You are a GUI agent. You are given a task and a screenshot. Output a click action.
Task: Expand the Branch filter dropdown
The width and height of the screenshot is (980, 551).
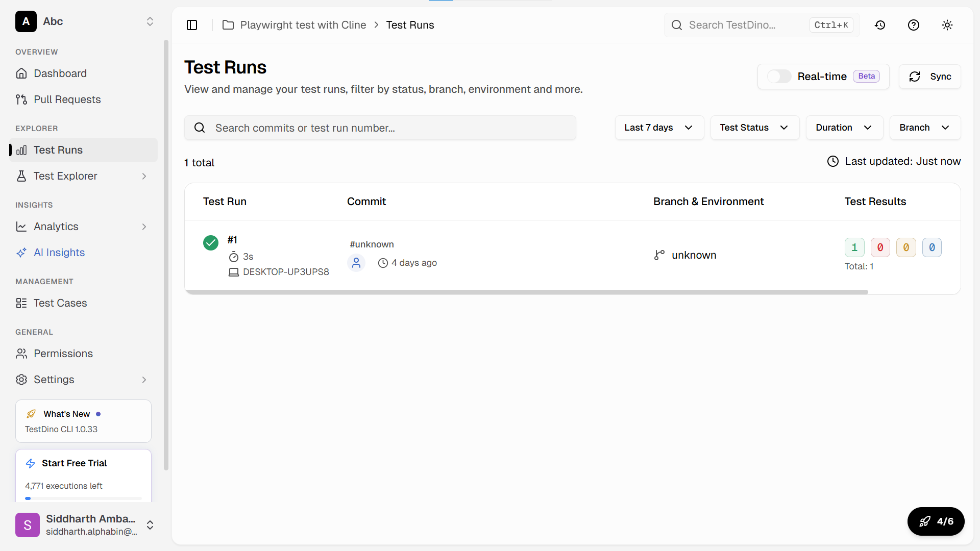924,128
